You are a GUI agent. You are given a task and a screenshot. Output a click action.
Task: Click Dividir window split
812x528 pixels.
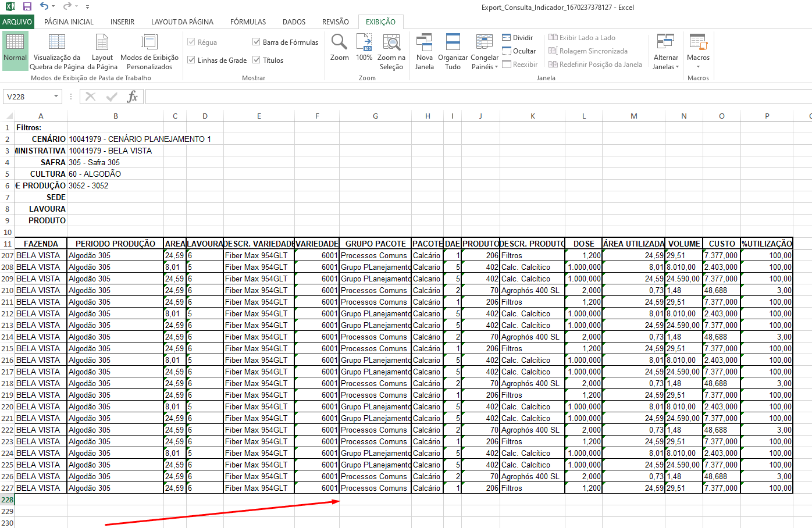point(518,38)
